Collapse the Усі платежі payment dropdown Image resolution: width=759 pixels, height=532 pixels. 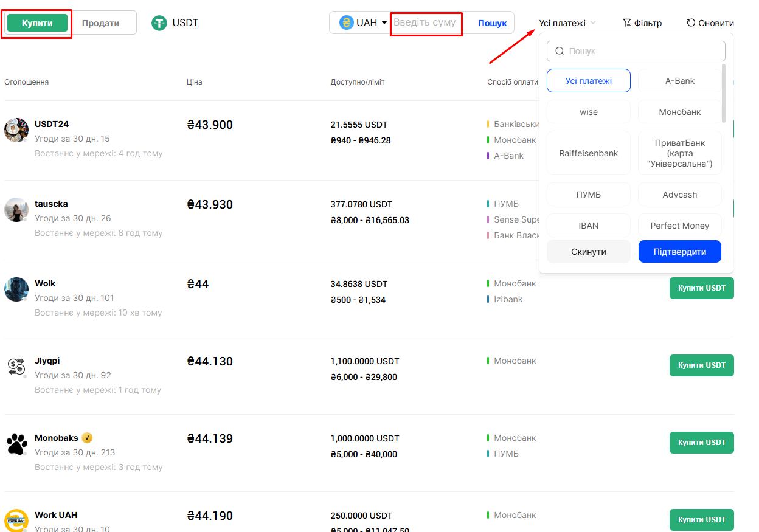tap(567, 23)
